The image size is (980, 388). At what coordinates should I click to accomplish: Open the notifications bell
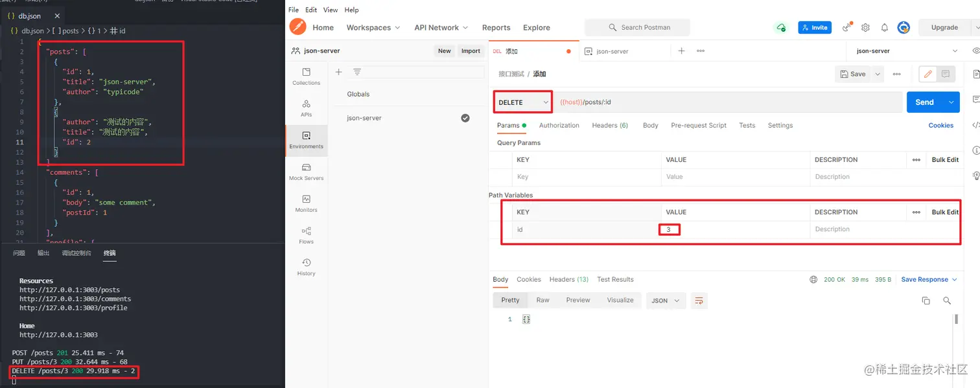click(884, 28)
